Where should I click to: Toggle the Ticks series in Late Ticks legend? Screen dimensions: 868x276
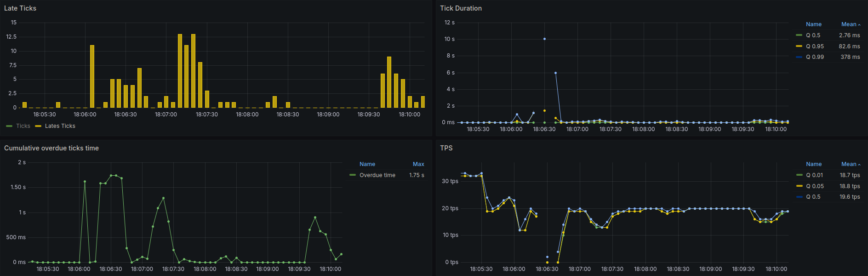pyautogui.click(x=23, y=126)
